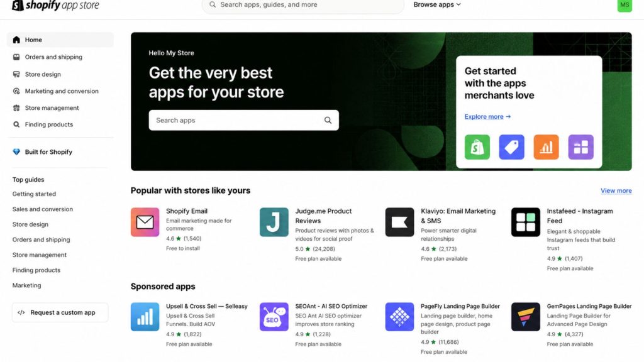Open GemPages Landing Page Builder title
The height and width of the screenshot is (362, 644).
589,306
